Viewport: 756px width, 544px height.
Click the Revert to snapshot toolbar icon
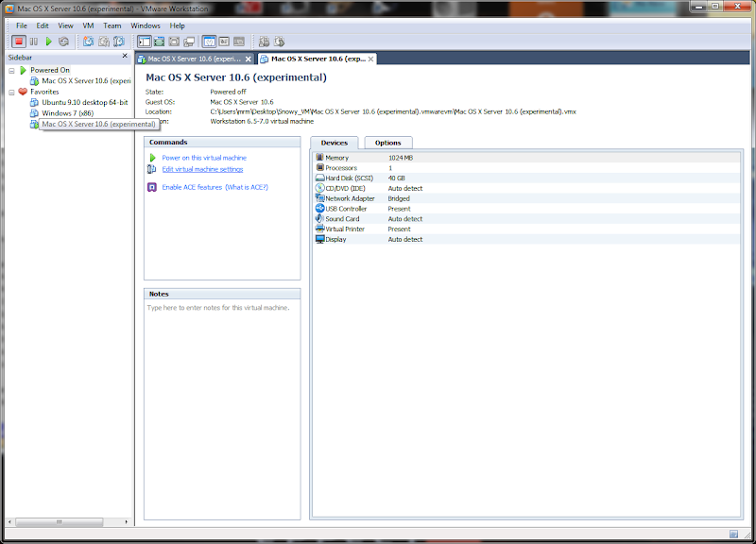click(104, 42)
